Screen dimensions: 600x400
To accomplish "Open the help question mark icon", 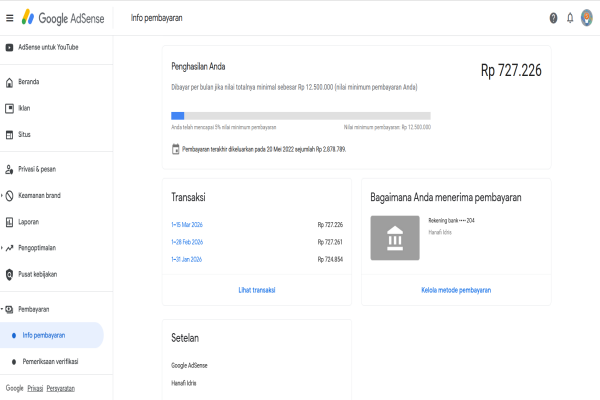I will pos(554,18).
